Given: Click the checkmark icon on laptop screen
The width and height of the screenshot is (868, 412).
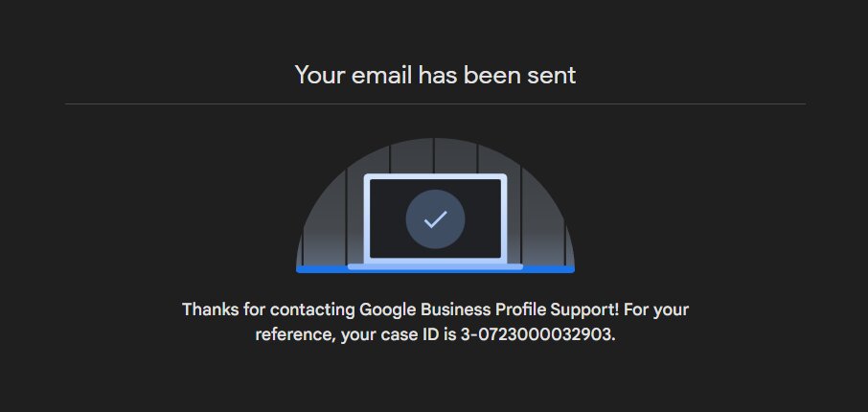Looking at the screenshot, I should click(435, 219).
